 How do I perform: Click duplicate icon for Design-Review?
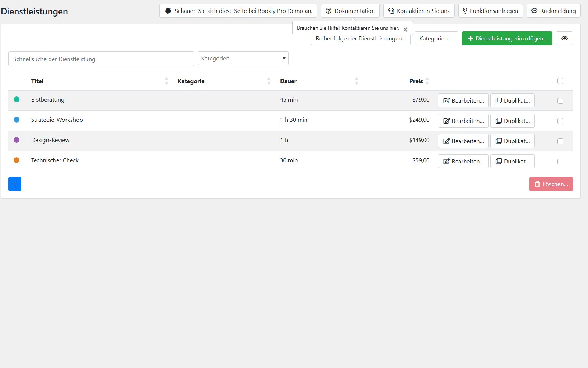[x=498, y=141]
